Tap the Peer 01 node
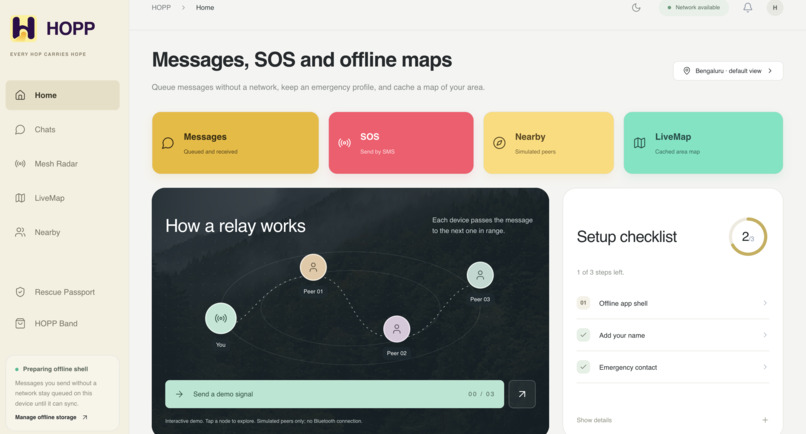Screen dimensions: 806x434 click(313, 267)
